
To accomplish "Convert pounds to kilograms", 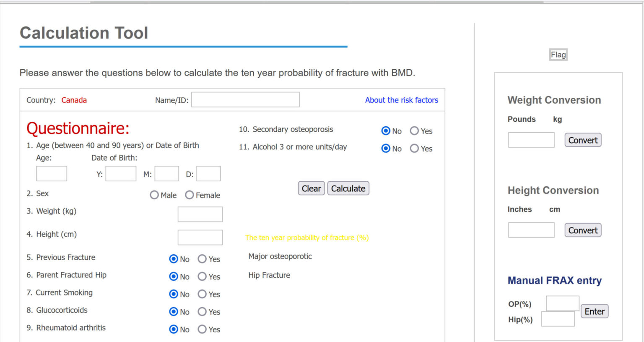I will click(583, 140).
